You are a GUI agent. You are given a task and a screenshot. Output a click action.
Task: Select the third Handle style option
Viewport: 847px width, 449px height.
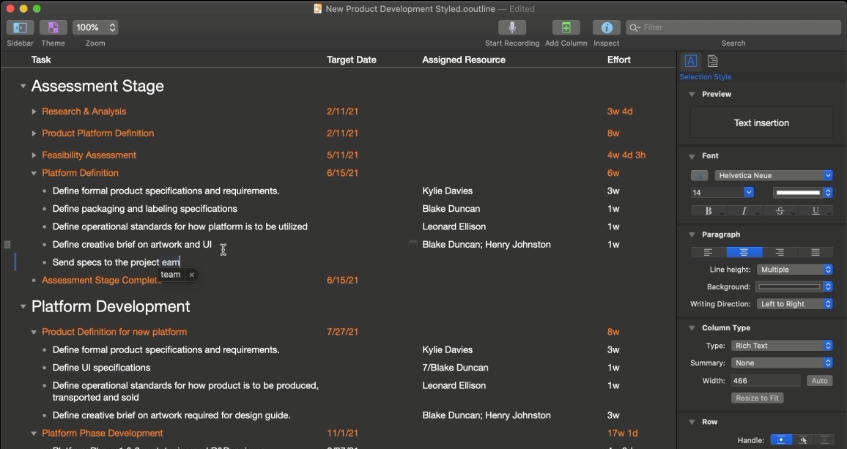[x=824, y=440]
